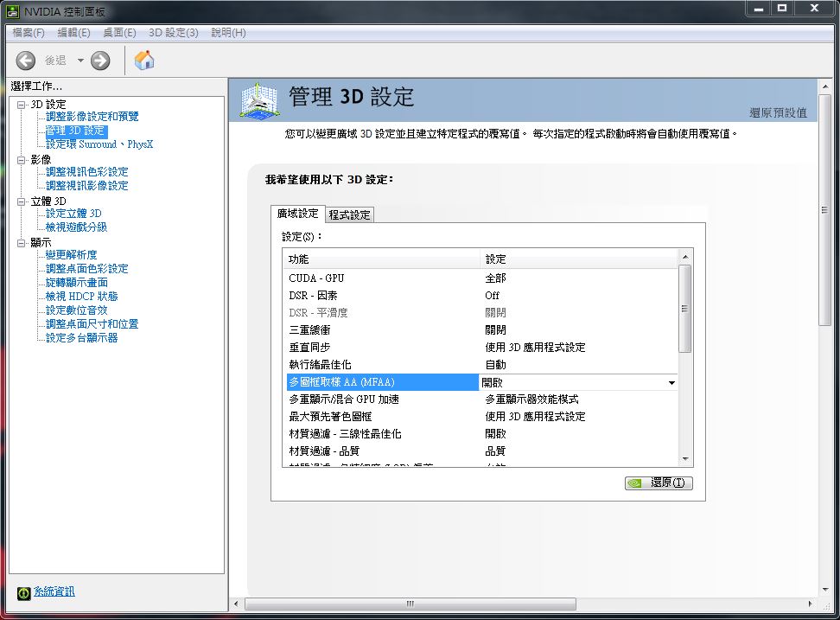
Task: Open the 桌面(E) menu
Action: (x=119, y=33)
